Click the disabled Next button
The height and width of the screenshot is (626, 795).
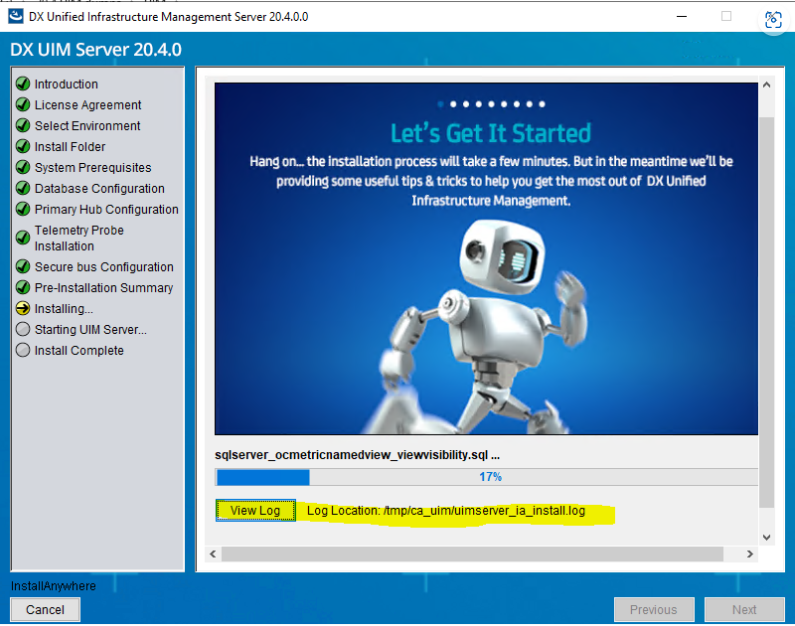pyautogui.click(x=744, y=609)
